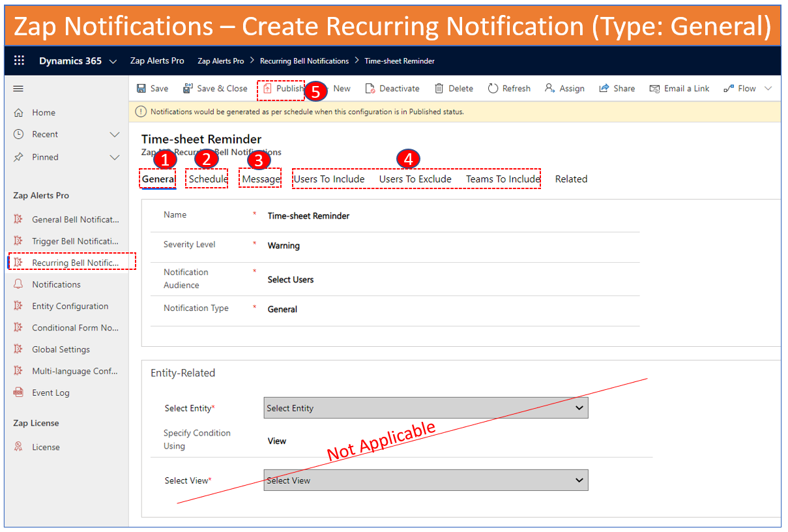Select the Time-sheet Reminder record title
Viewport: 788px width, 532px height.
(201, 139)
